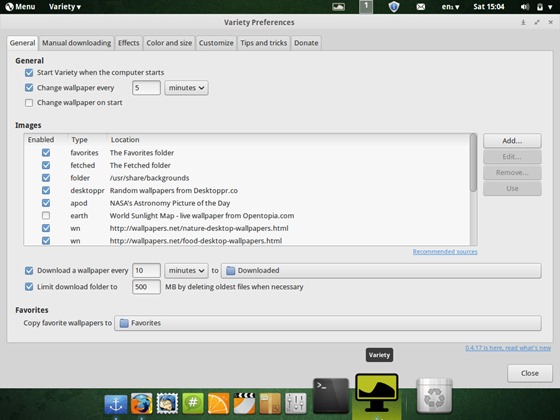
Task: Uncheck Start Variety when the computer starts
Action: [x=29, y=73]
